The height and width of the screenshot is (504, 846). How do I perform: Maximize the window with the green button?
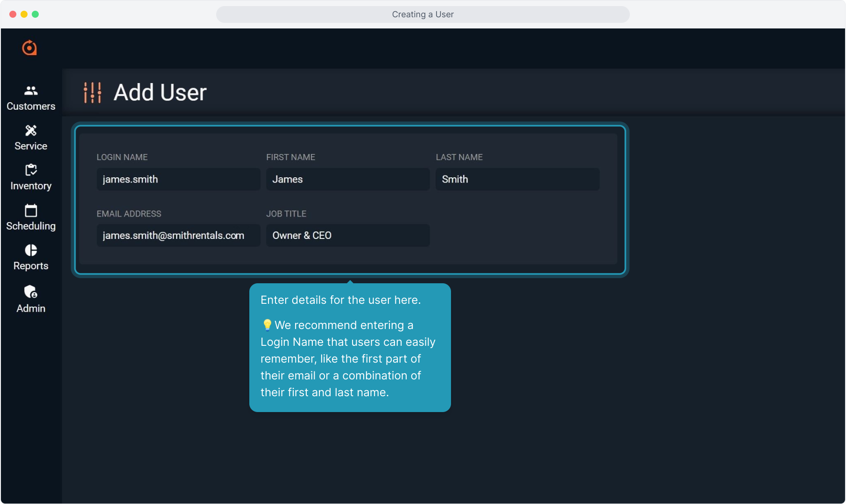click(x=35, y=14)
